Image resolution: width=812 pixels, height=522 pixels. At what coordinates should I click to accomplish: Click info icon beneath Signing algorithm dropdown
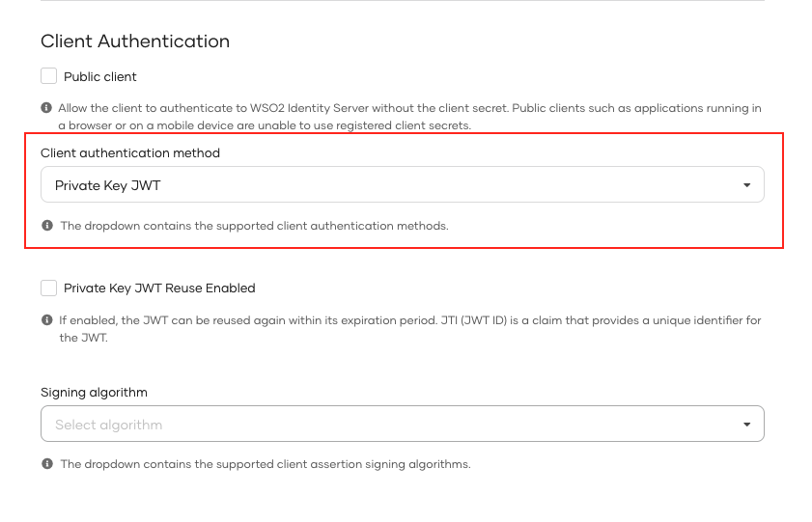pyautogui.click(x=46, y=464)
